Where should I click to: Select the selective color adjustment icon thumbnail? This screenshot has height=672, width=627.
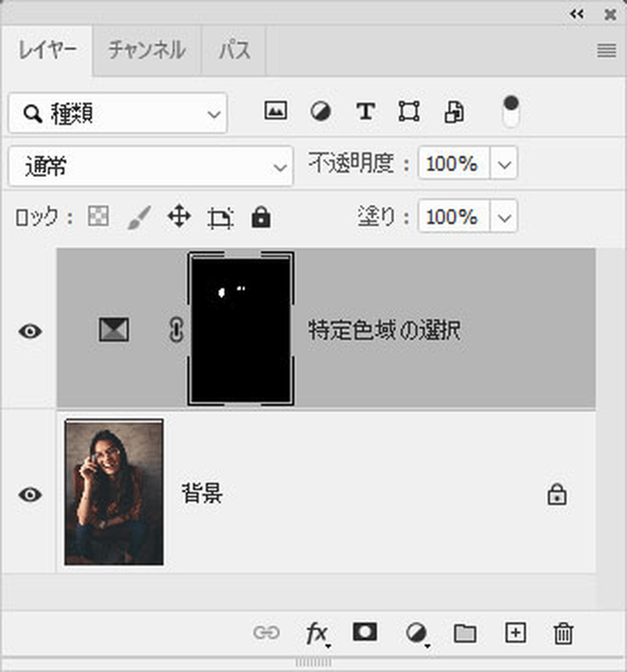click(114, 330)
